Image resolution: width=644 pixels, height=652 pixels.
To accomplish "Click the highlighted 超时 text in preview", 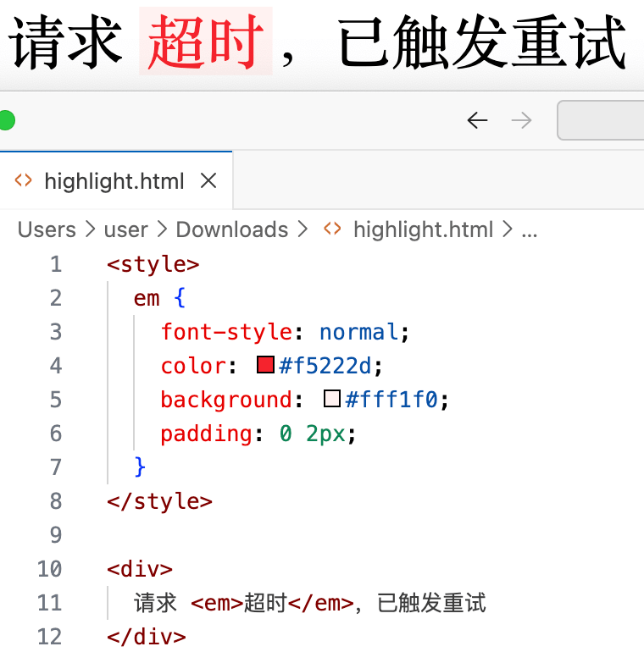I will (205, 41).
